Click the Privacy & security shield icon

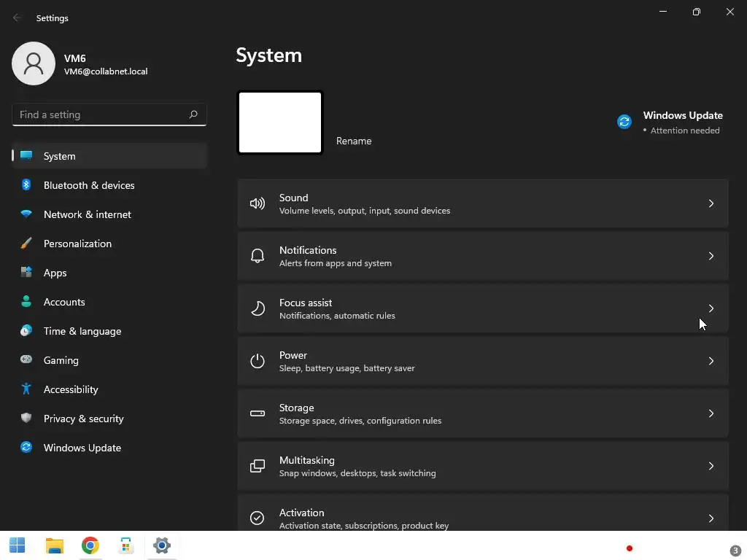pos(26,418)
